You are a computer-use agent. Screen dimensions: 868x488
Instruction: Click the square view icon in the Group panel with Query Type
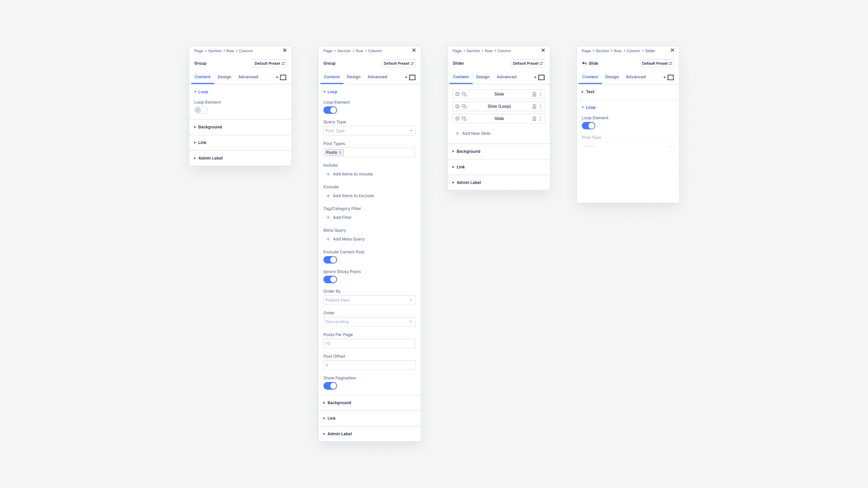click(412, 78)
